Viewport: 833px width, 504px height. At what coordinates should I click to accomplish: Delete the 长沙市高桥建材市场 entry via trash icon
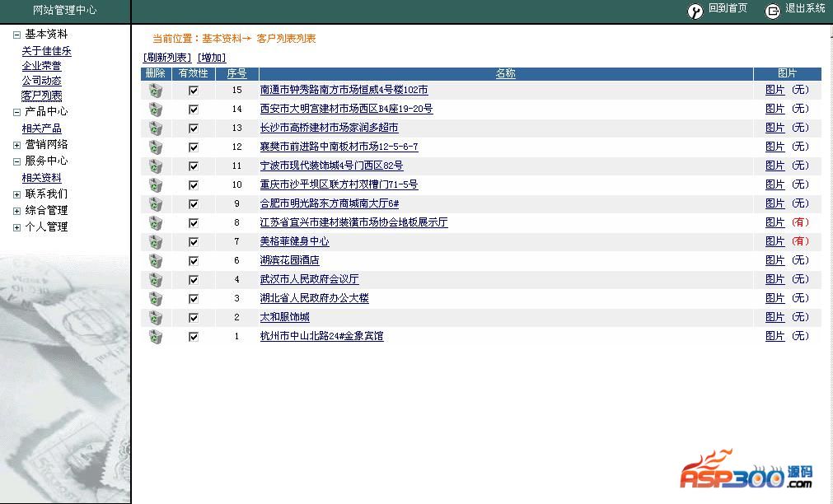click(155, 128)
